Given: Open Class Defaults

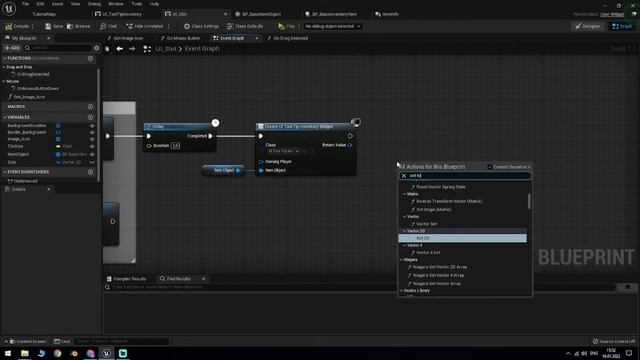Looking at the screenshot, I should pyautogui.click(x=245, y=26).
